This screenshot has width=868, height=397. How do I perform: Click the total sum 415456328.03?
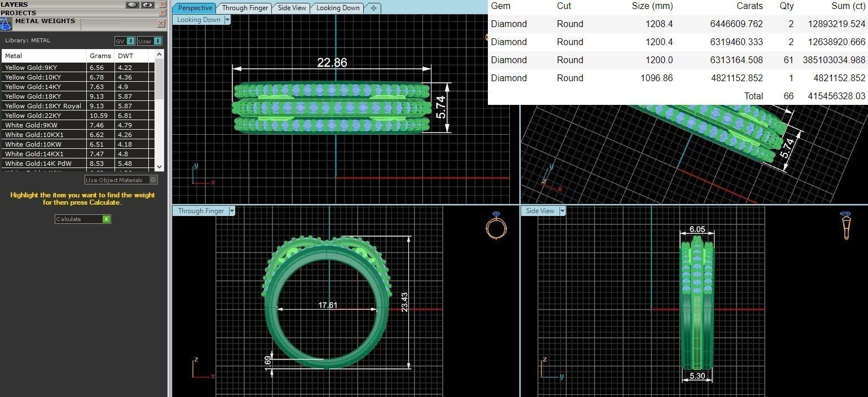(x=836, y=96)
